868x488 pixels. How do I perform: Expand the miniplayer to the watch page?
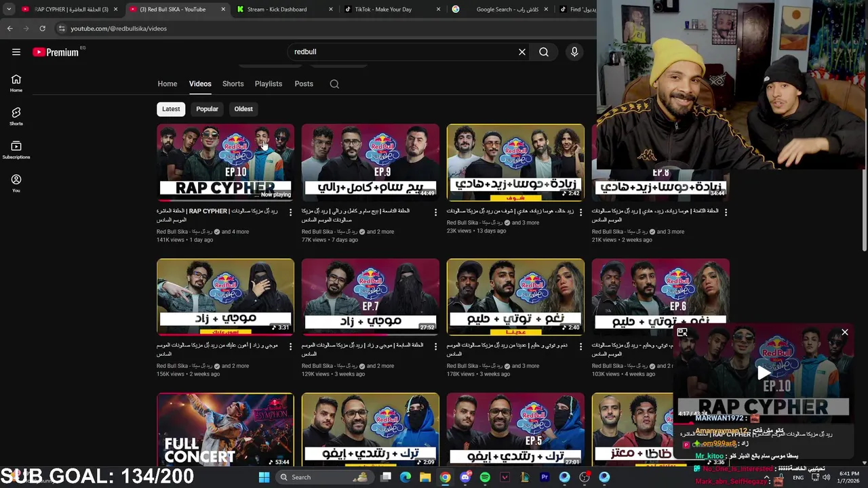click(x=682, y=332)
